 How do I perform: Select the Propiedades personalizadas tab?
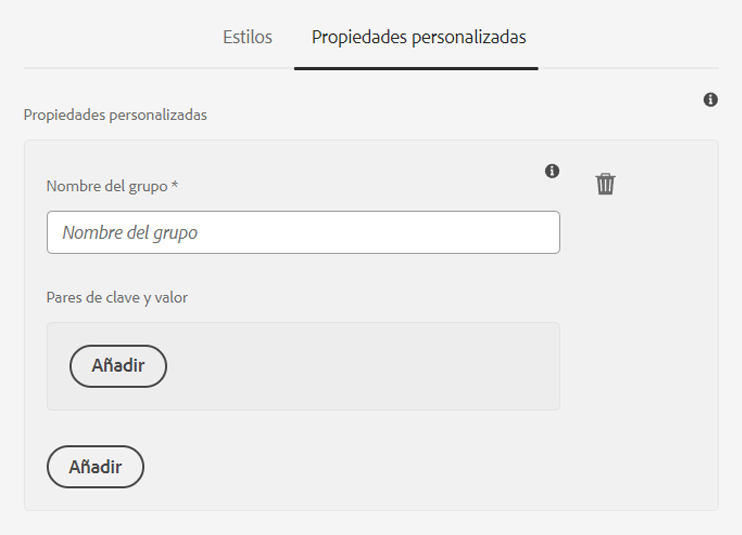[x=419, y=37]
